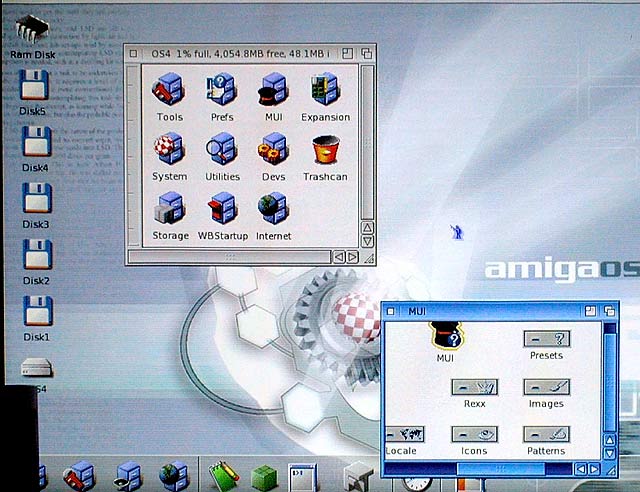Select the MUI wizard hat program icon

446,335
